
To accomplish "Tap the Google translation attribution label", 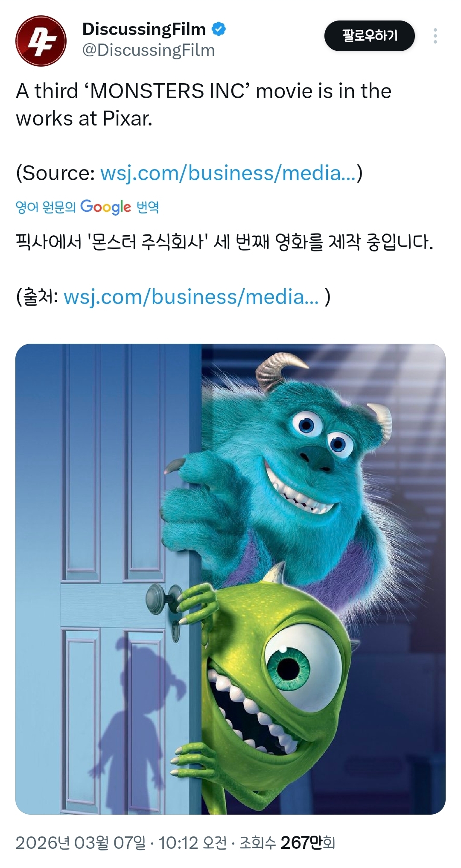I will 87,207.
